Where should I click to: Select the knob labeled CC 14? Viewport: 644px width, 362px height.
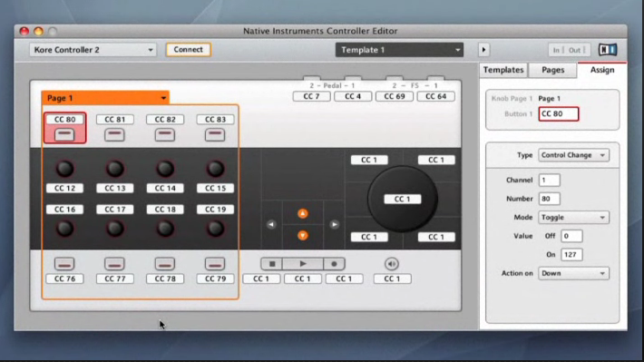pyautogui.click(x=165, y=169)
